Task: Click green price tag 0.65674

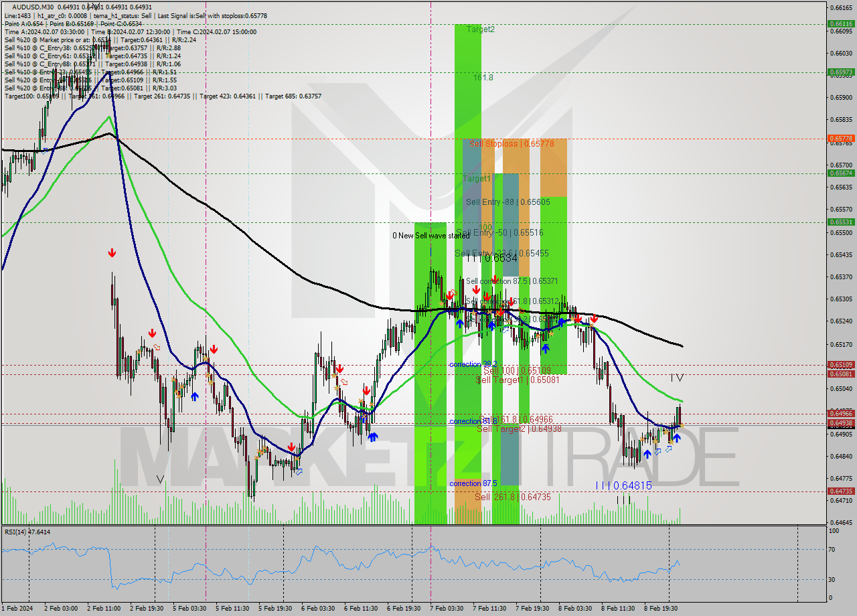Action: 842,173
